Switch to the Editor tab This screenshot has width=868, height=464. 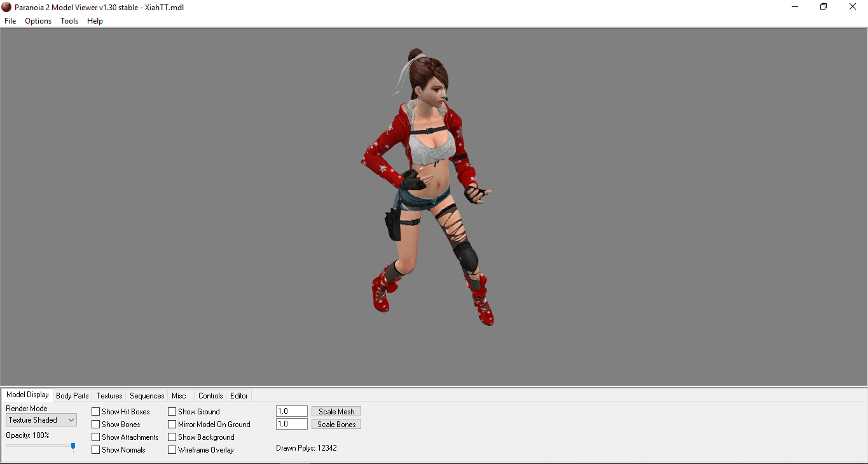(239, 396)
